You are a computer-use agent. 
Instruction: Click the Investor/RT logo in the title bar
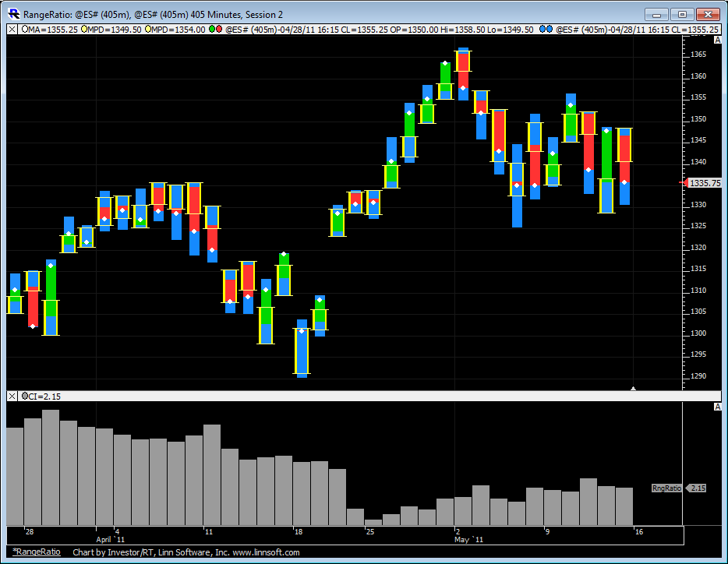click(13, 14)
